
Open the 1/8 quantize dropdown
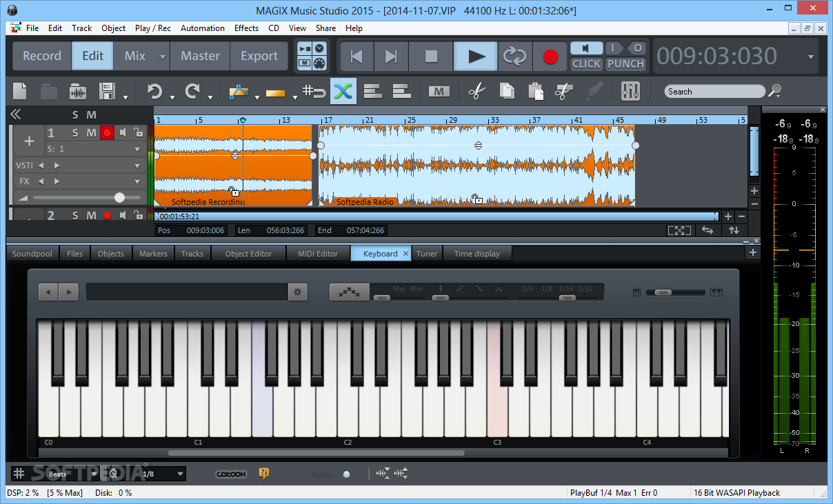click(x=162, y=474)
